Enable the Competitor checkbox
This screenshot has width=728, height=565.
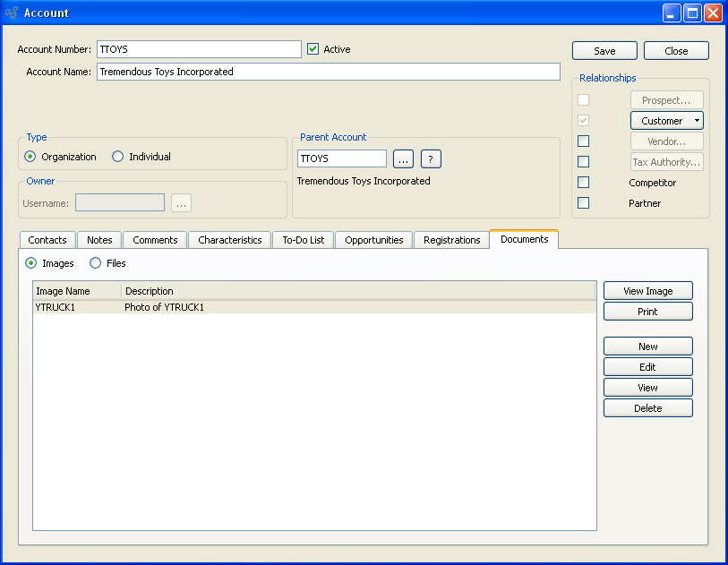[584, 183]
